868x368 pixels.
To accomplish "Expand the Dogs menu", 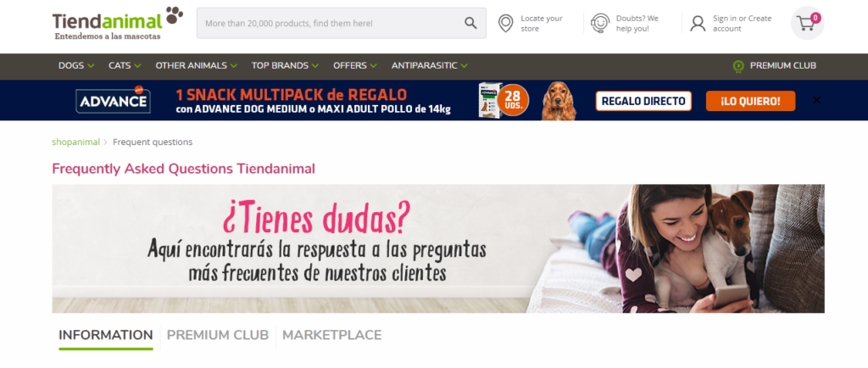I will (76, 65).
